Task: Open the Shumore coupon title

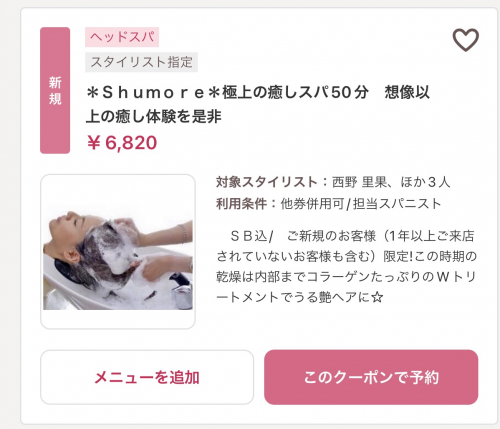Action: [x=257, y=104]
